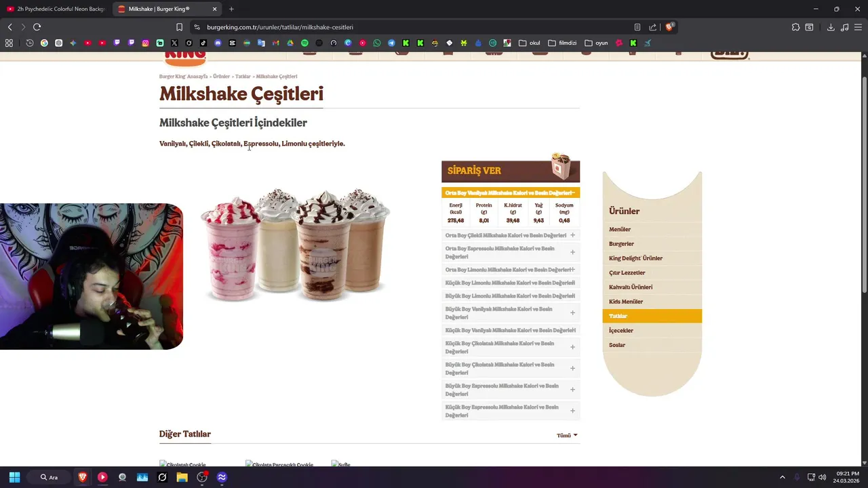Open the wallet sidebar icon in toolbar
Screen dimensions: 868x488
pos(809,27)
